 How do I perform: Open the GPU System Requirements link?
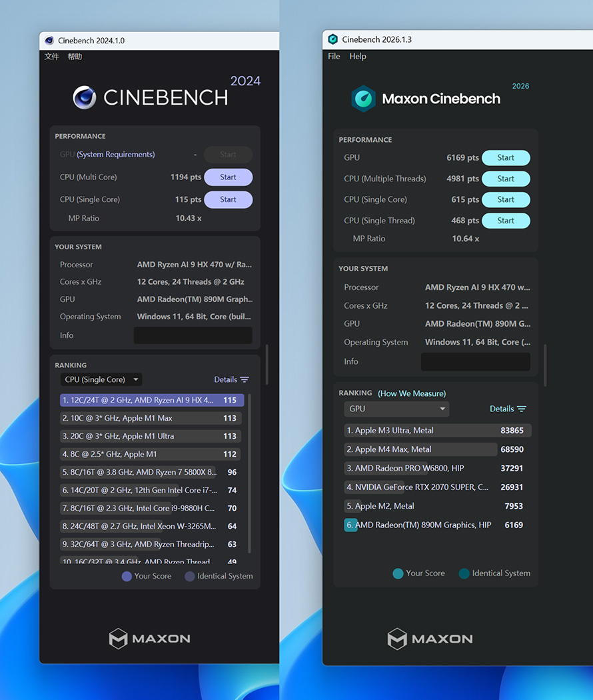116,155
